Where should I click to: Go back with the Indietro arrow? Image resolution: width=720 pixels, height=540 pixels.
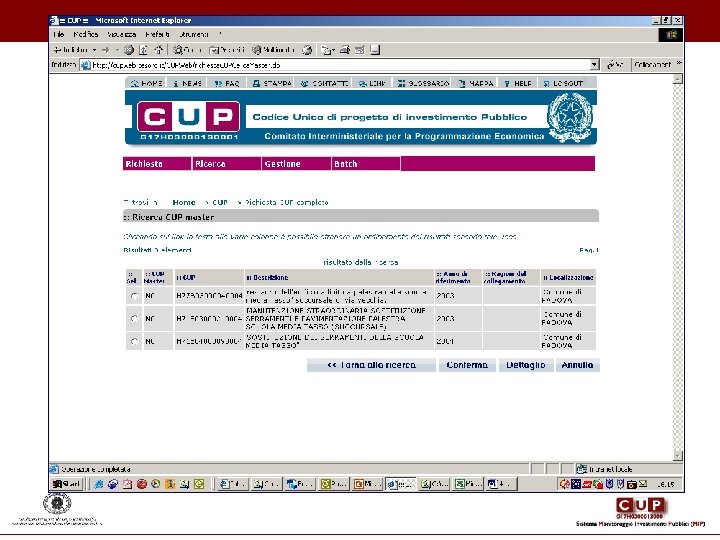70,50
